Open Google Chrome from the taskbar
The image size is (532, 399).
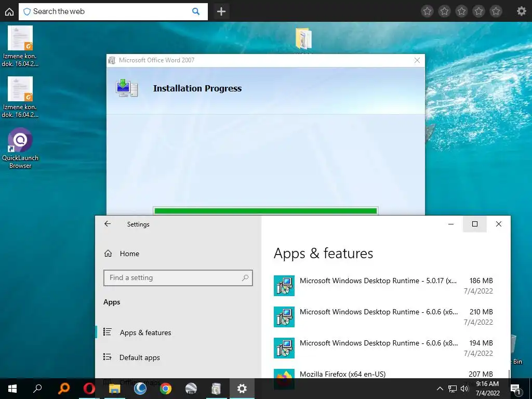point(166,389)
